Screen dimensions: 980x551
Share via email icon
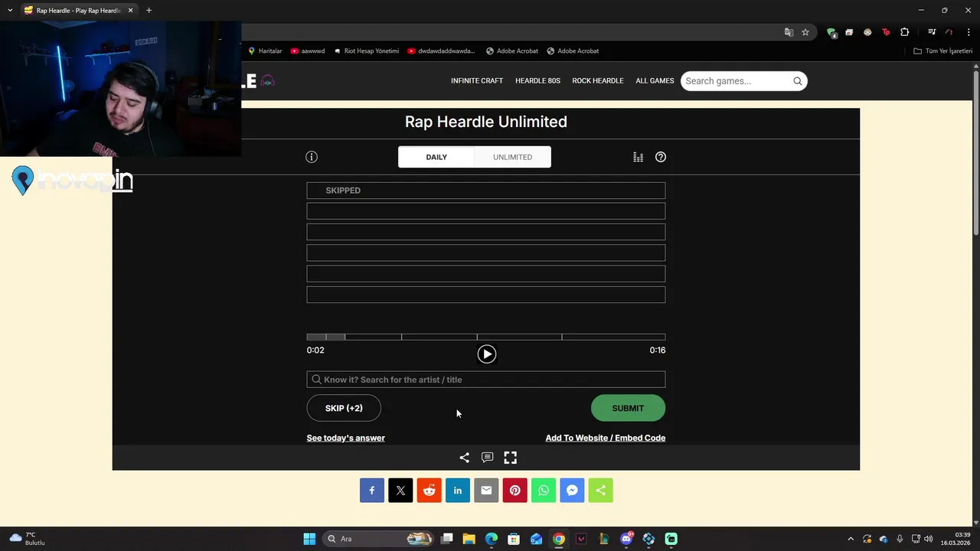point(486,491)
